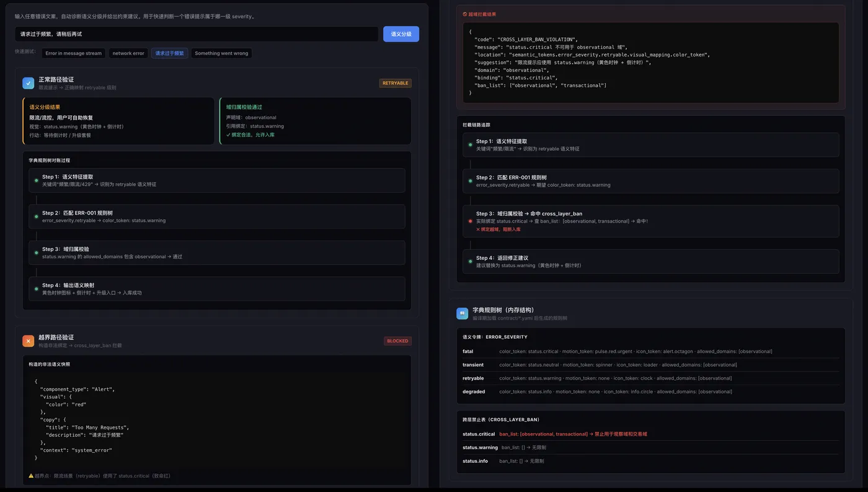This screenshot has height=492, width=868.
Task: Click 'Step 1: 语义特征提取' in 字典规则树对账过程
Action: click(x=216, y=181)
